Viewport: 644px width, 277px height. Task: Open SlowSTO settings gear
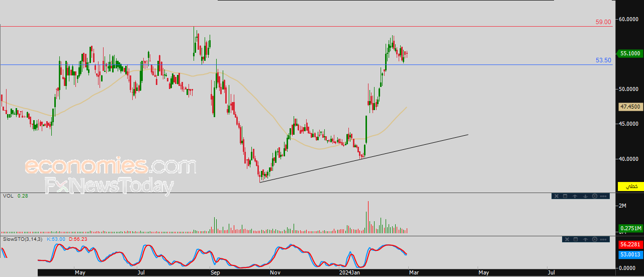[x=595, y=239]
